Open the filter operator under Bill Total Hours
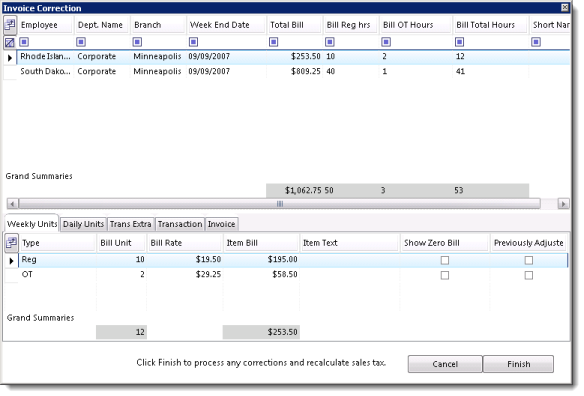Screen dimensions: 584x396 click(x=460, y=42)
